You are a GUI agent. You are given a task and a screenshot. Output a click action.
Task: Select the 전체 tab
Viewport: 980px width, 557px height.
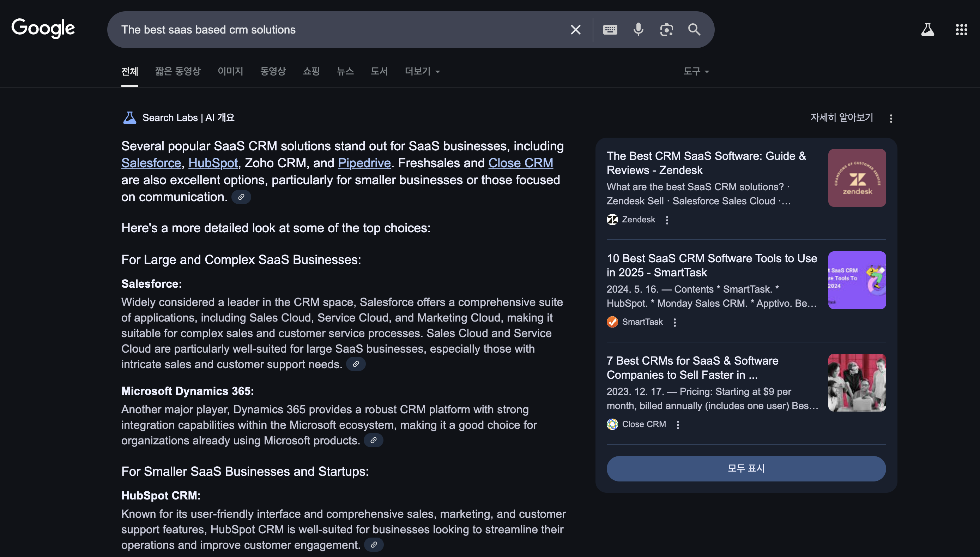click(129, 72)
